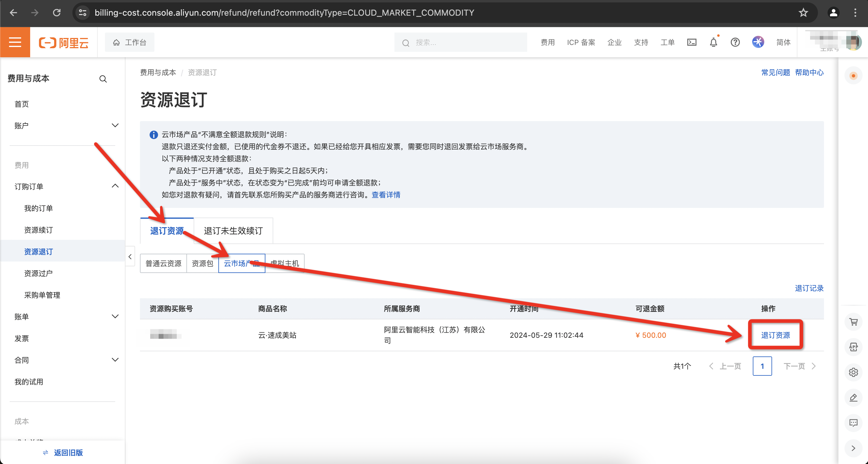
Task: Open notifications bell
Action: coord(713,42)
